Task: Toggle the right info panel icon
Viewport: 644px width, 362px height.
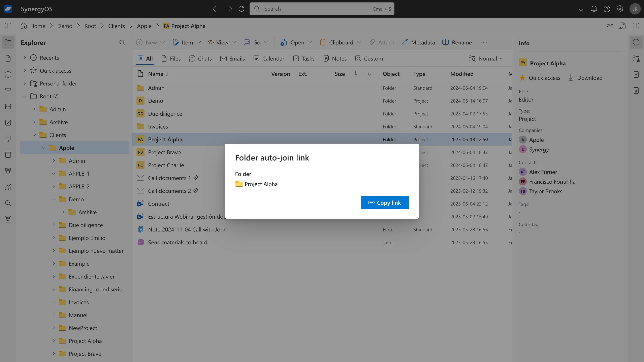Action: (x=636, y=26)
